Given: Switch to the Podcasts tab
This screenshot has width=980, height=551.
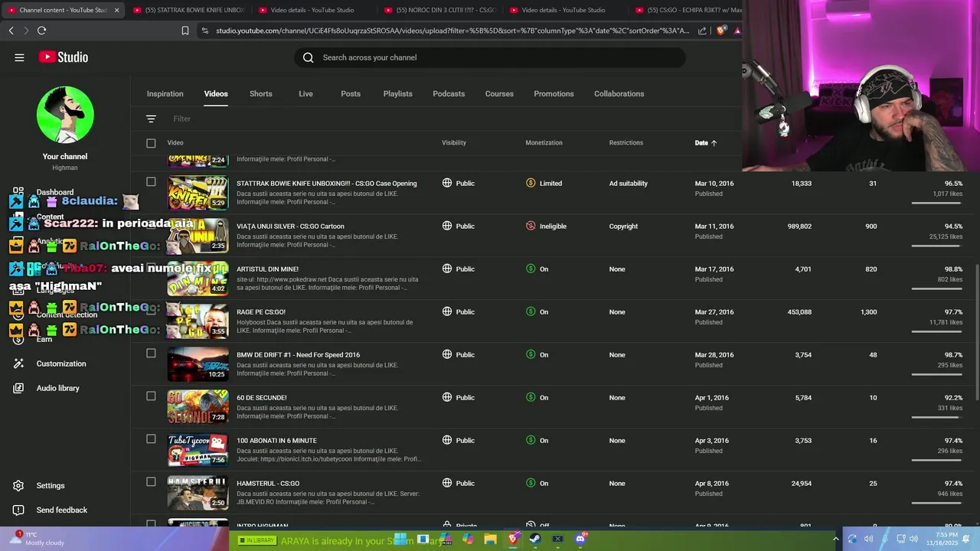Looking at the screenshot, I should point(449,93).
